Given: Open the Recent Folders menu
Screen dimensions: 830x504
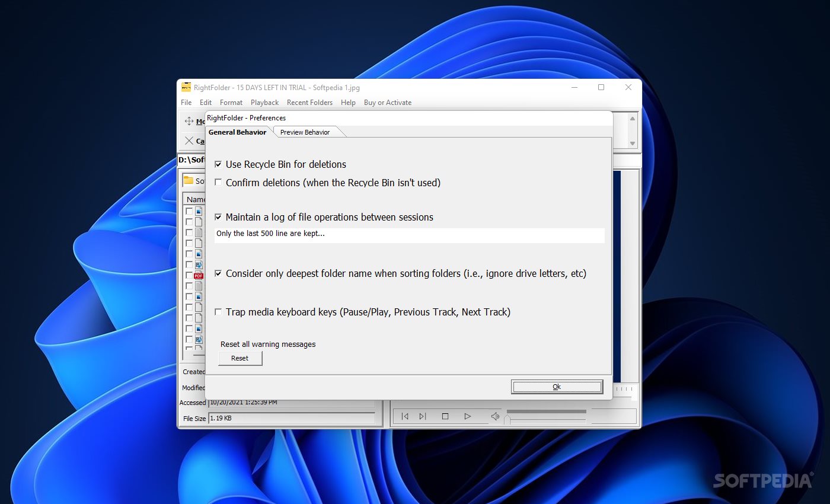Looking at the screenshot, I should pyautogui.click(x=309, y=103).
